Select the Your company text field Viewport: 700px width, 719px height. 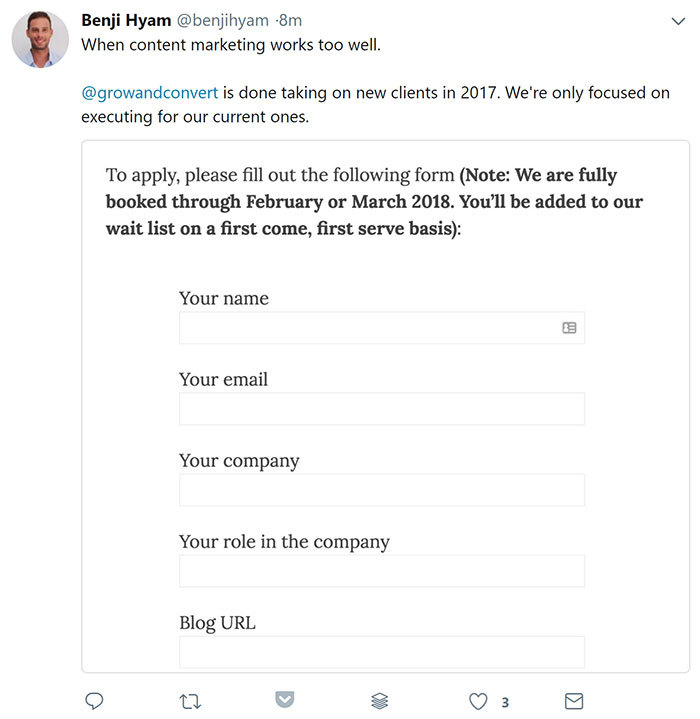(x=381, y=490)
